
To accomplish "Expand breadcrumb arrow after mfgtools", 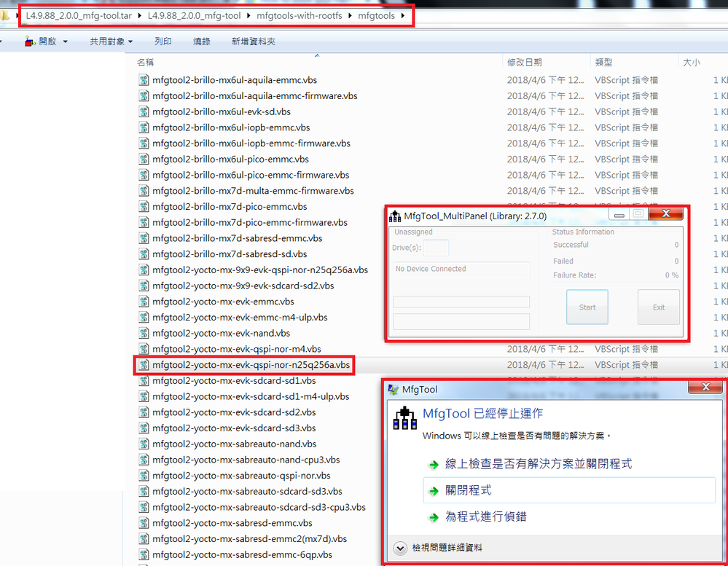I will (x=402, y=16).
